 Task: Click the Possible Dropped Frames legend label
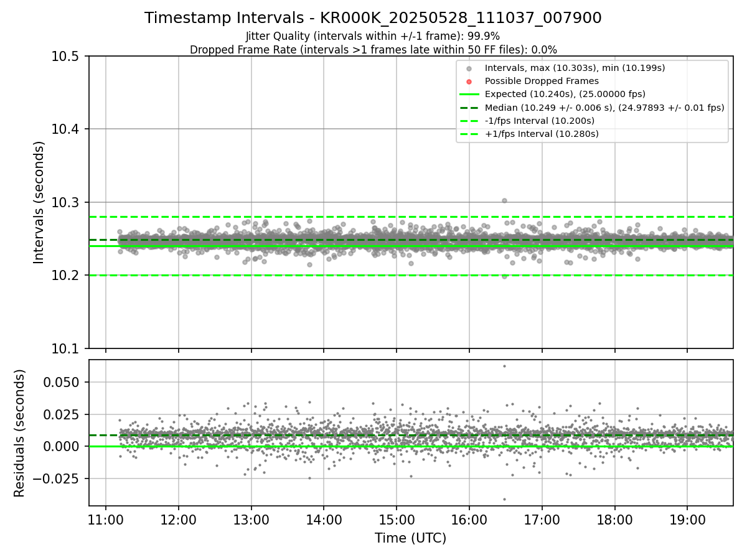[542, 81]
